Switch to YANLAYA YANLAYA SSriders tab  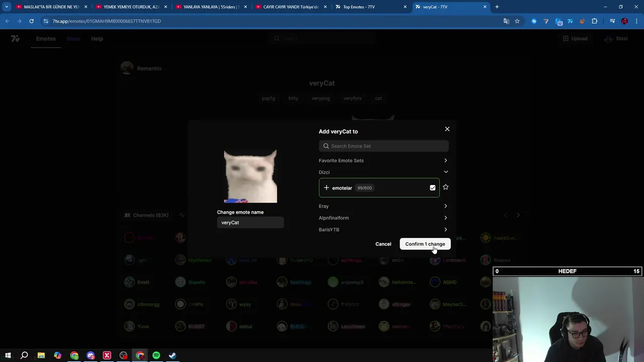click(210, 7)
